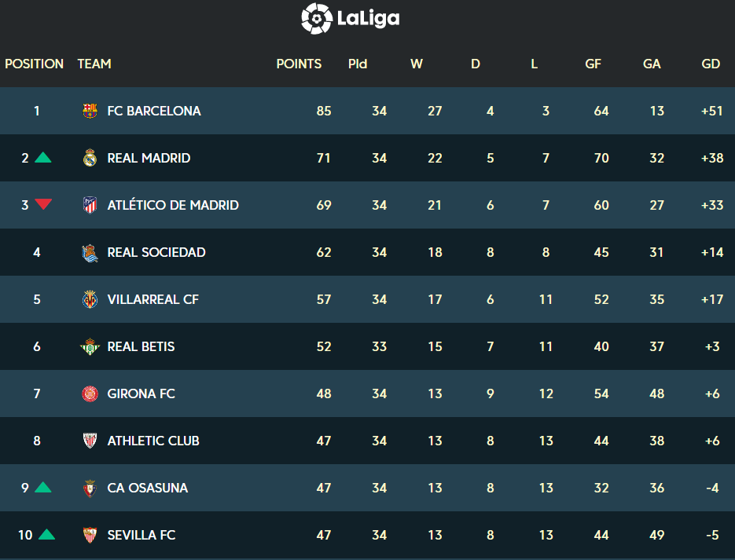Select the Atlético de Madrid crest
Screen dimensions: 735x560
[x=90, y=205]
